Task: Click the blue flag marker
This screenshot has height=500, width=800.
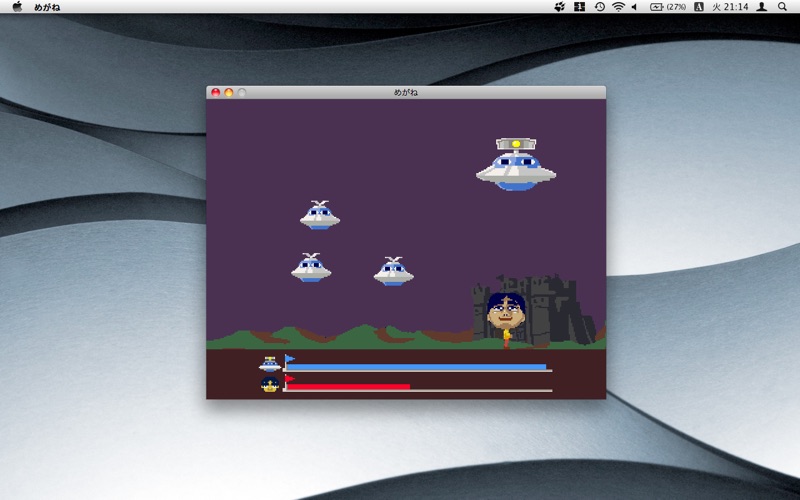Action: click(x=290, y=358)
